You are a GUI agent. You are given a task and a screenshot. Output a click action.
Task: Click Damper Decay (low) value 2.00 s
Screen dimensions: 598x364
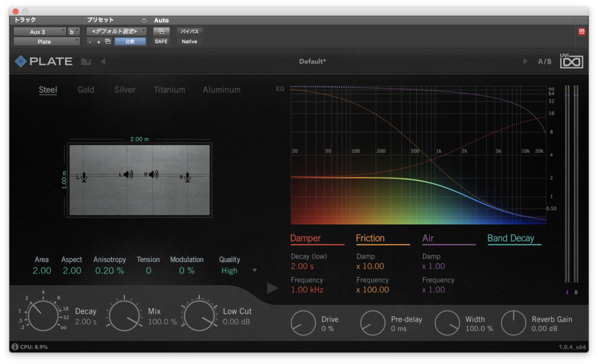(x=302, y=266)
